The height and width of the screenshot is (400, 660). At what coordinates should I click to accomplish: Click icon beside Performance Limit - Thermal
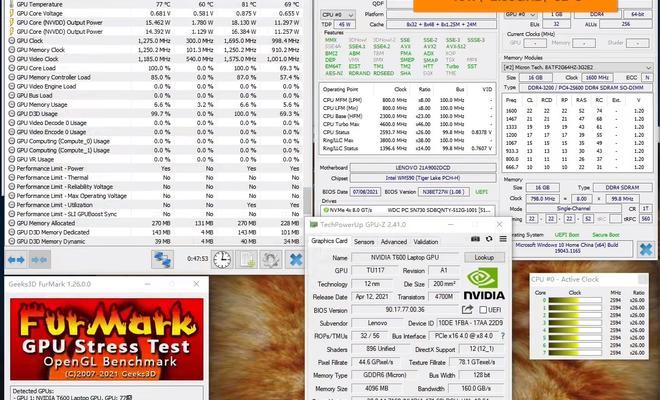tap(11, 178)
